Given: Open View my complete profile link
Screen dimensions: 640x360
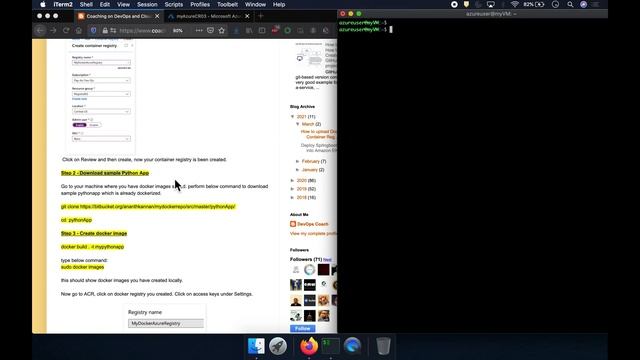Looking at the screenshot, I should pos(313,233).
